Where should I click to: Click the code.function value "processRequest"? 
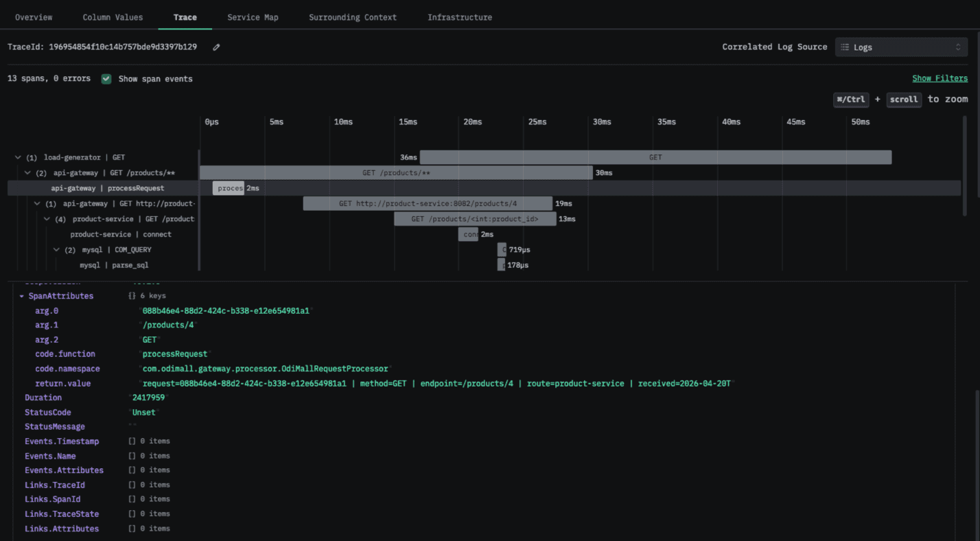(x=174, y=354)
